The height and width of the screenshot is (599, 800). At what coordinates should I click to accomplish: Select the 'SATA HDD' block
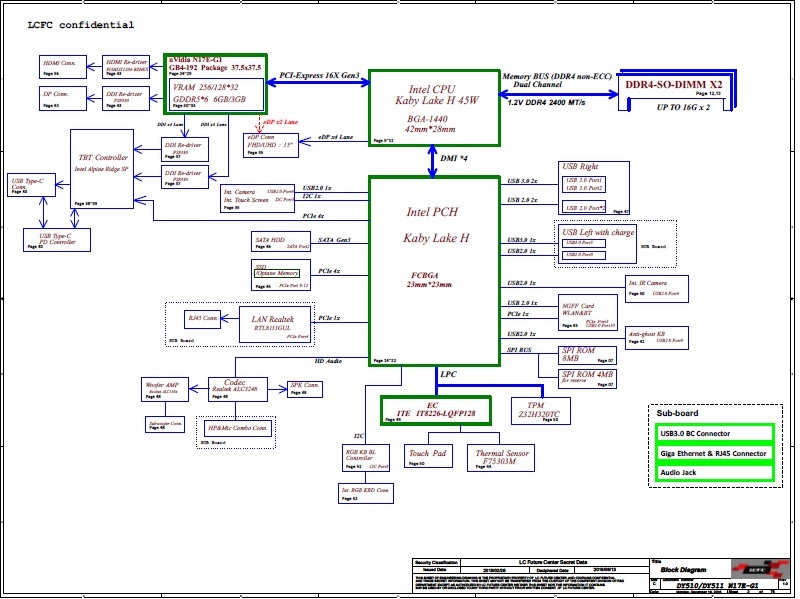[x=281, y=241]
